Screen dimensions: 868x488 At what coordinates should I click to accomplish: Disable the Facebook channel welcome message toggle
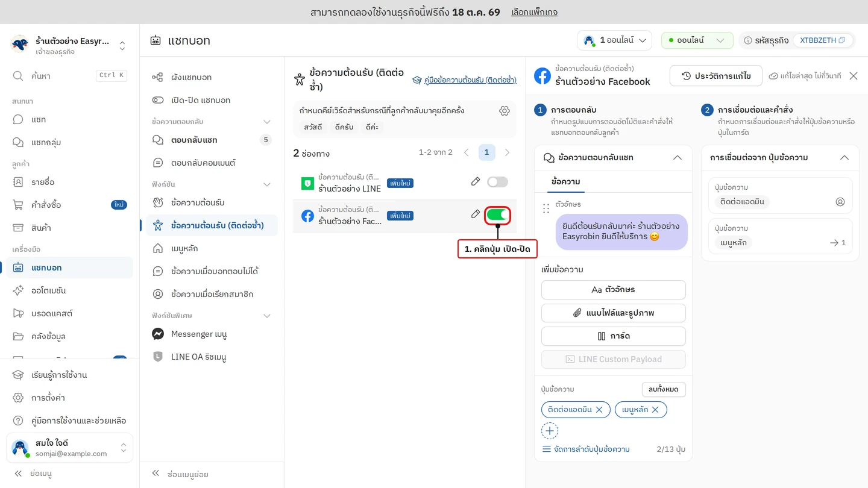pos(497,214)
